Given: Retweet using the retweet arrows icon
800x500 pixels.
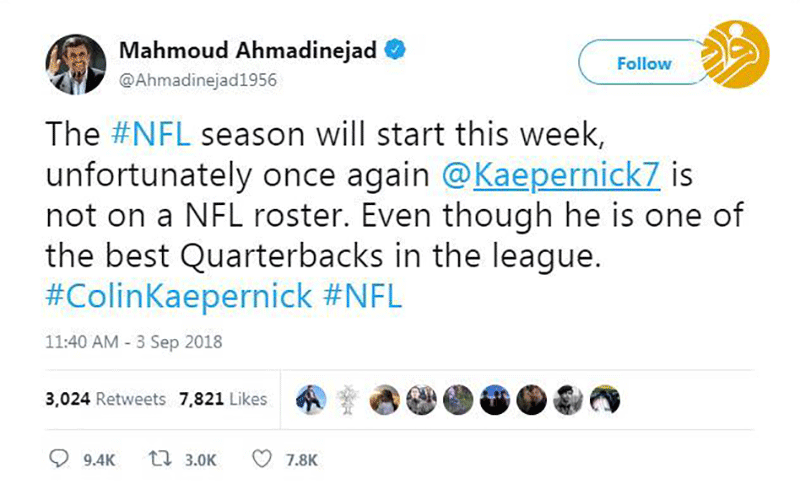Looking at the screenshot, I should pos(157,460).
